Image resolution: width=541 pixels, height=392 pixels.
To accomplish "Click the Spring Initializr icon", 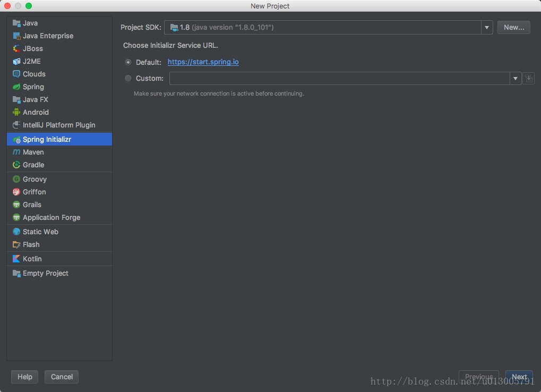I will pyautogui.click(x=16, y=139).
